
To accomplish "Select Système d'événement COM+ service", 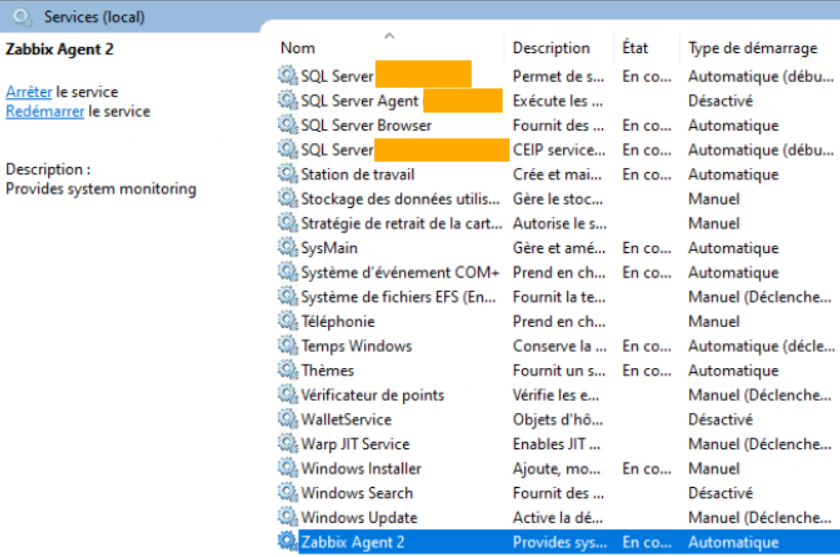I will pos(400,272).
